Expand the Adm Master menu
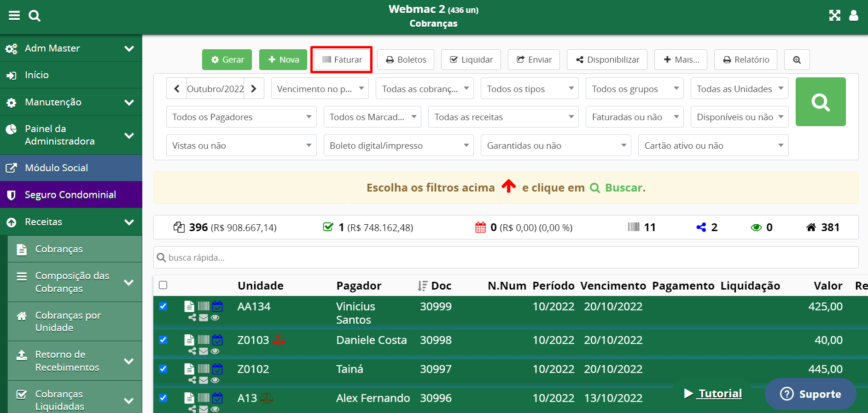Screen dimensions: 868x413 [71, 48]
